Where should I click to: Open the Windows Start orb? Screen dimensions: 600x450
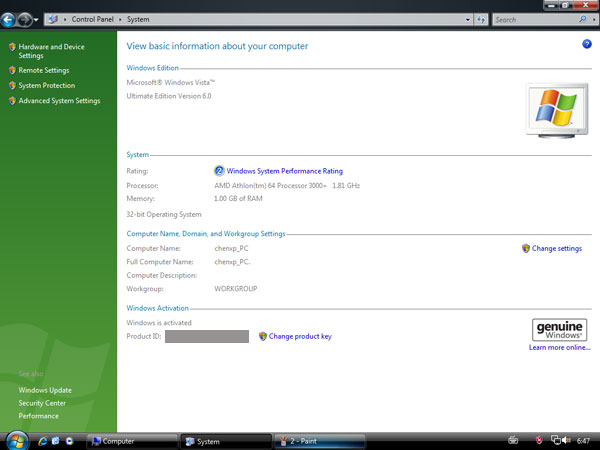17,440
